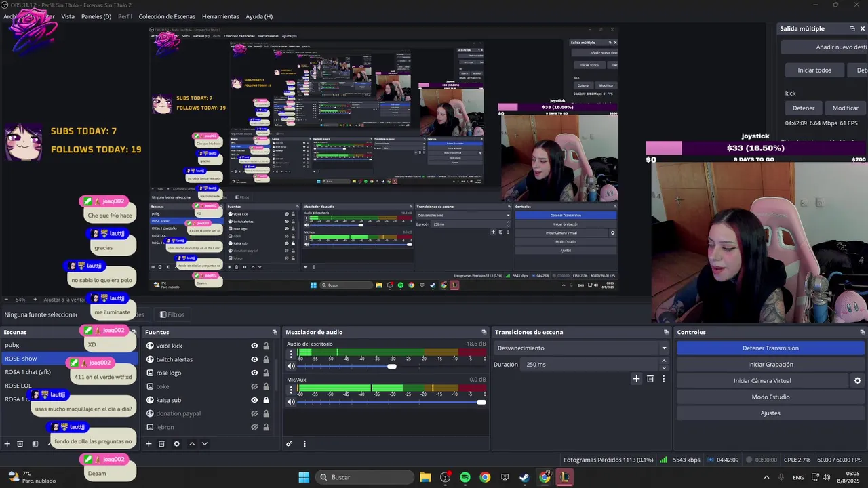Screen dimensions: 868x488
Task: Open Vista menu
Action: (x=68, y=16)
